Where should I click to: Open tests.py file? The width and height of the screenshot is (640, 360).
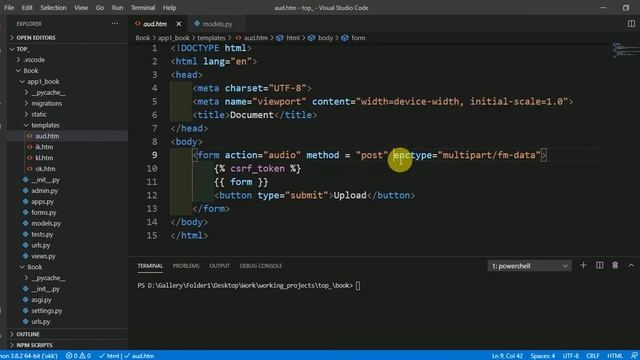coord(67,234)
